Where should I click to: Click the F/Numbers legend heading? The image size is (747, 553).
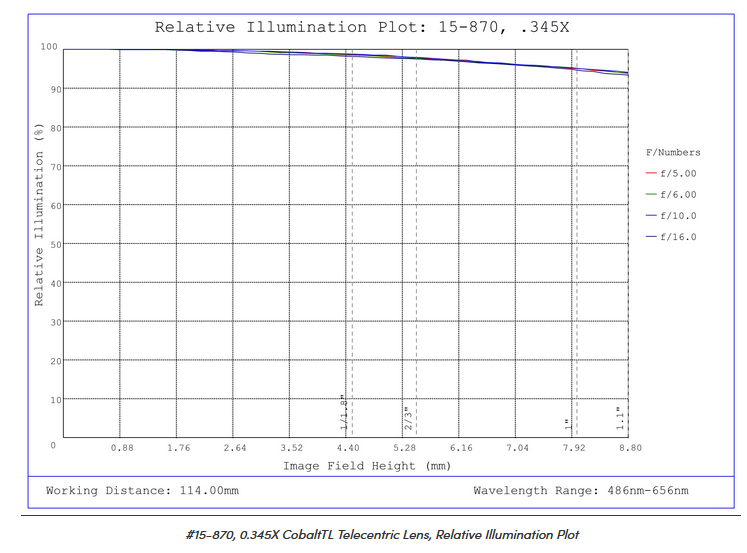click(673, 153)
